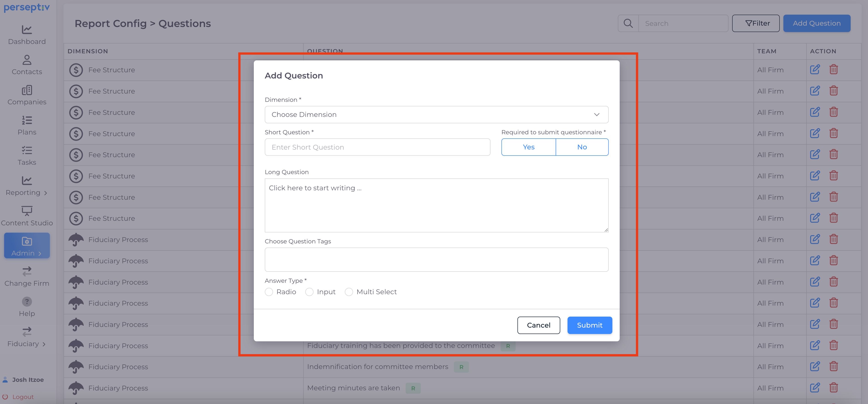Open the Choose Dimension dropdown
This screenshot has height=404, width=868.
436,115
